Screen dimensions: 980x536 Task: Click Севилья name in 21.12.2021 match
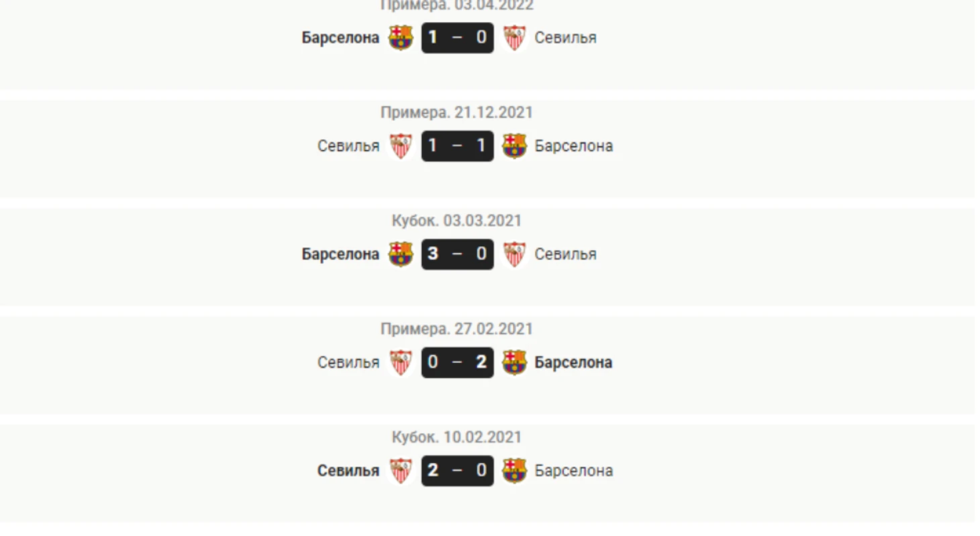pos(348,146)
